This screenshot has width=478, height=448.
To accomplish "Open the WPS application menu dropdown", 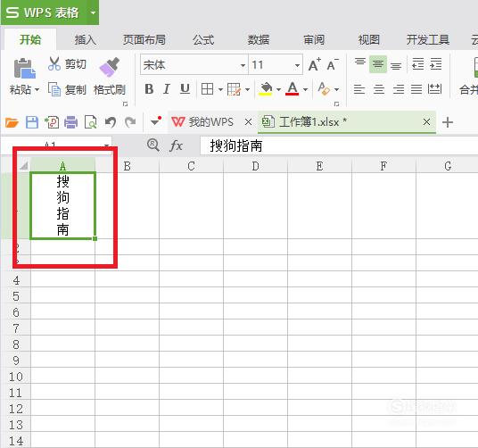I will (93, 12).
